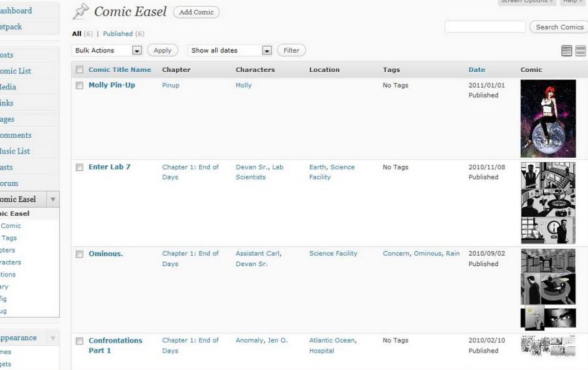Click date 2010/11/08 in Enter Lab 7 row
The height and width of the screenshot is (370, 588).
pos(486,167)
